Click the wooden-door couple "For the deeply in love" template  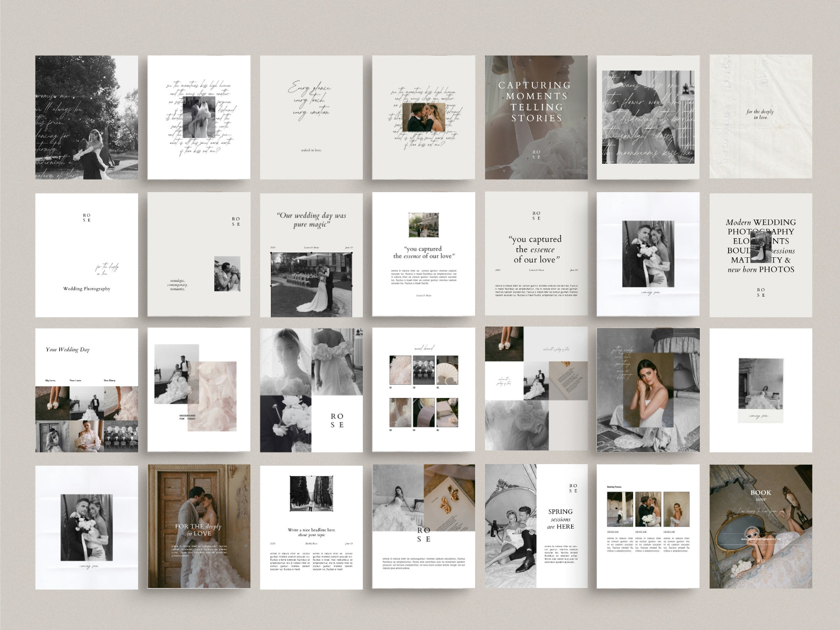[199, 527]
